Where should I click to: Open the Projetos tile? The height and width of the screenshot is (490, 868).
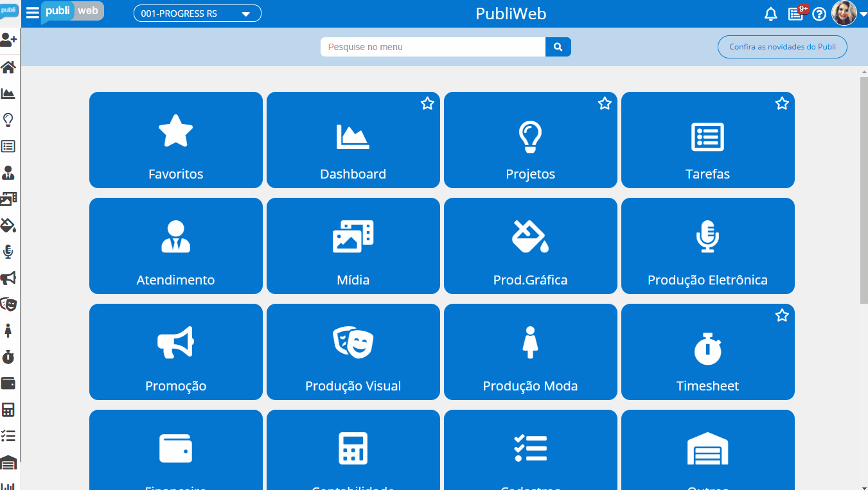(x=531, y=140)
